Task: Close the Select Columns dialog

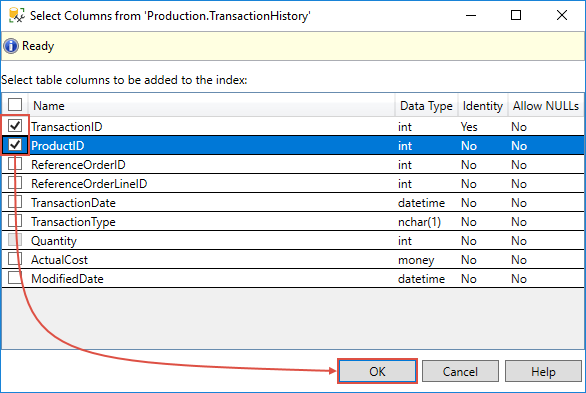Action: coord(562,15)
